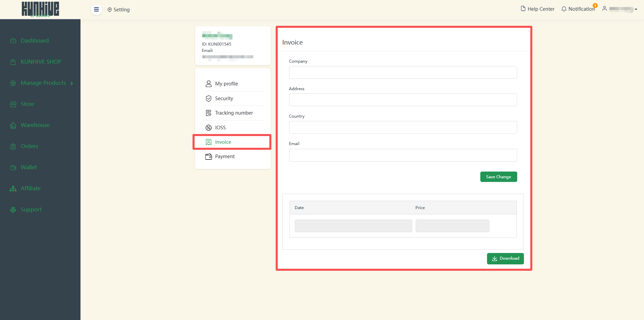
Task: Open KUNHIVE SHOP from sidebar
Action: click(x=41, y=62)
